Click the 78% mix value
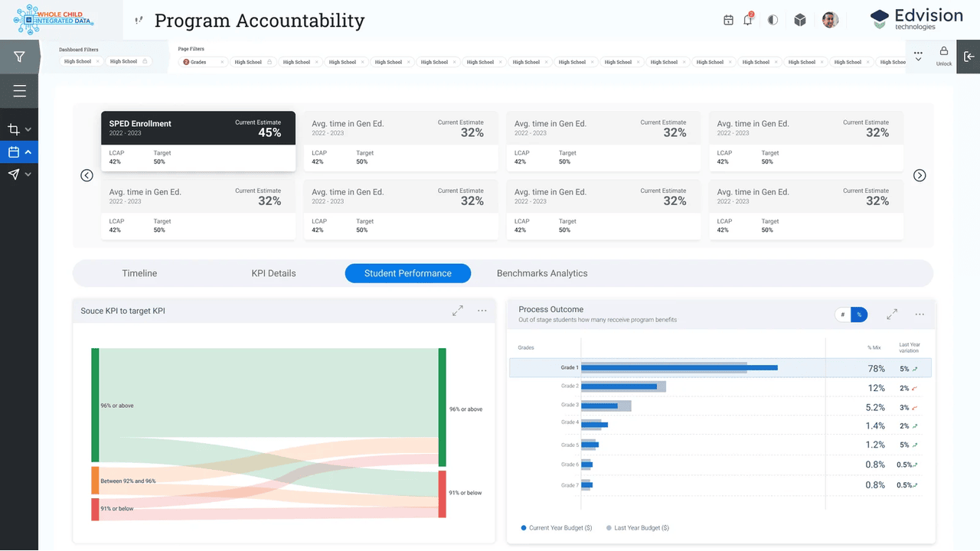The width and height of the screenshot is (980, 551). (x=876, y=369)
